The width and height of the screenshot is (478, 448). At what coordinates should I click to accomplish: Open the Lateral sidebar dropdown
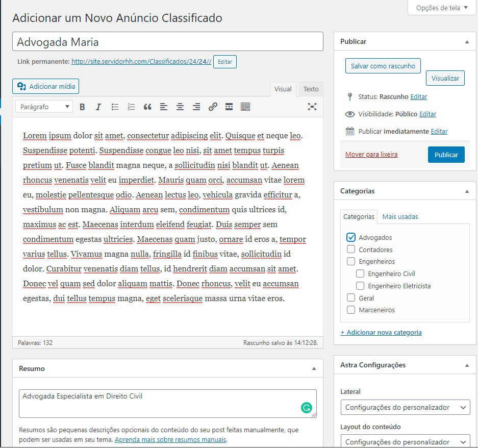click(x=405, y=407)
